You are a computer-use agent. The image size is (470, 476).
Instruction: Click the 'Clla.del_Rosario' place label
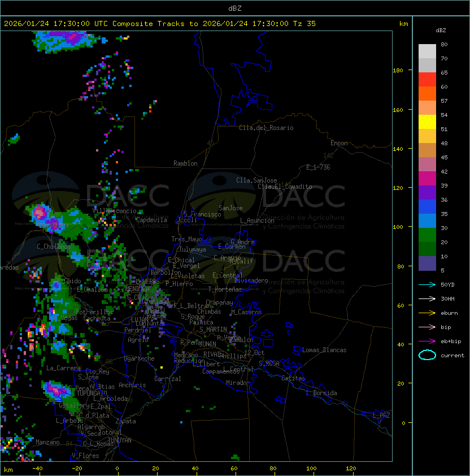(x=266, y=128)
